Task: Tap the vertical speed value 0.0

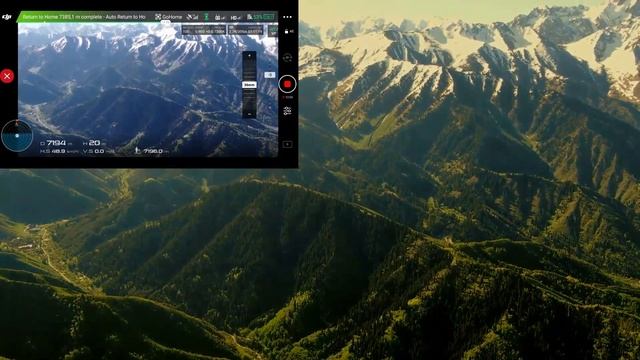Action: click(x=99, y=151)
